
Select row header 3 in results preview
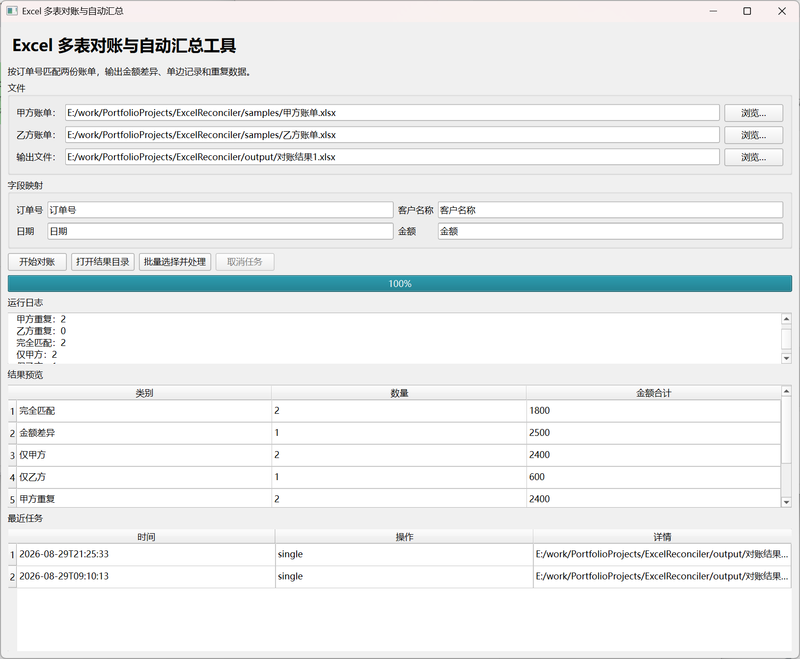pyautogui.click(x=12, y=455)
